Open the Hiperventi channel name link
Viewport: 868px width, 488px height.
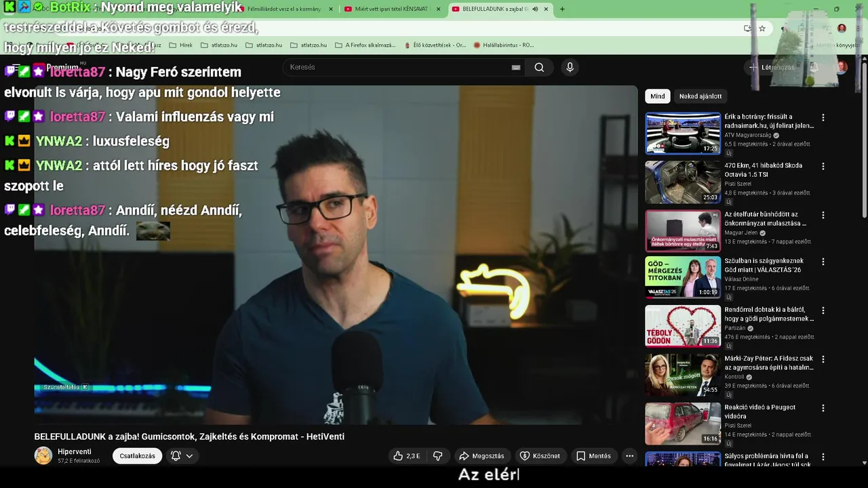[75, 451]
